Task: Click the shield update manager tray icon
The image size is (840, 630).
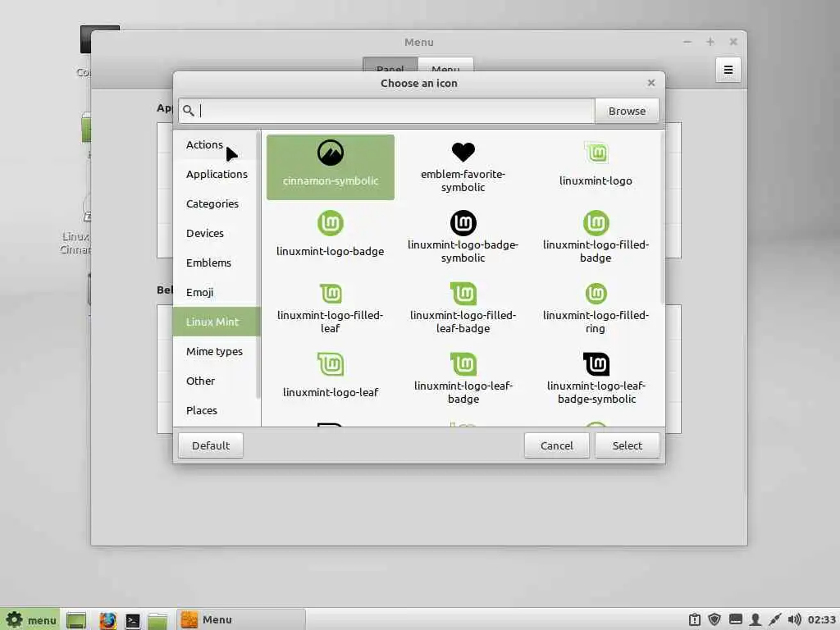Action: [714, 620]
